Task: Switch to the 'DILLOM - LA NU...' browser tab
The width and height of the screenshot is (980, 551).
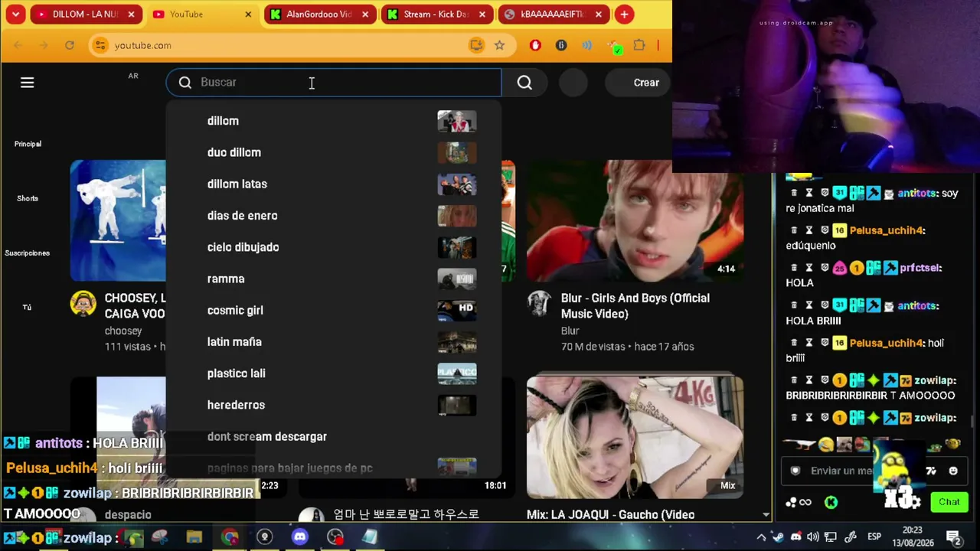Action: click(x=84, y=15)
